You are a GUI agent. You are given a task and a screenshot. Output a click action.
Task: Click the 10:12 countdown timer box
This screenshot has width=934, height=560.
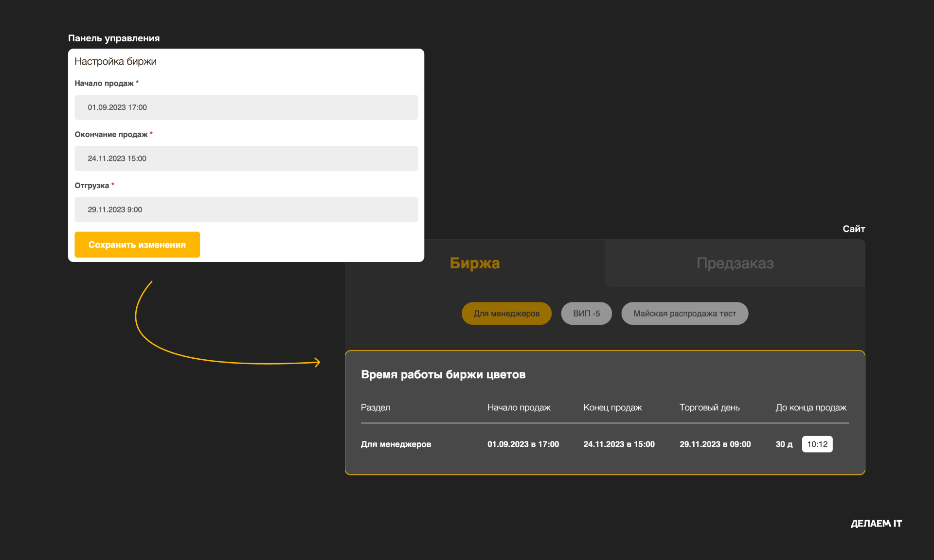[x=817, y=444]
